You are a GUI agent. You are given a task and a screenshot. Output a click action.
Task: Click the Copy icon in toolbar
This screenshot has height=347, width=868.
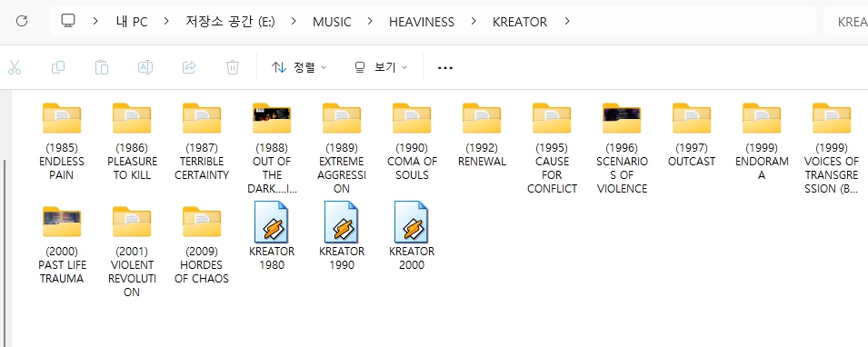coord(58,67)
